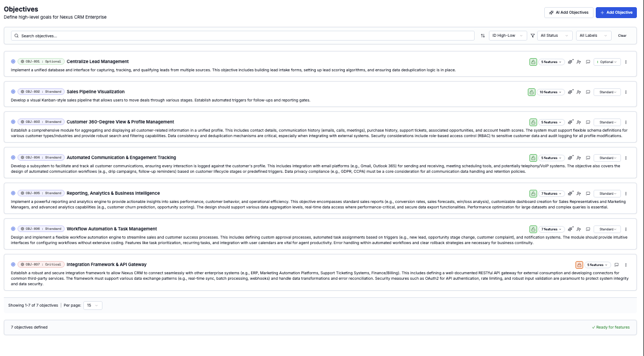Open the Integration Framework & API Gateway title

point(106,264)
